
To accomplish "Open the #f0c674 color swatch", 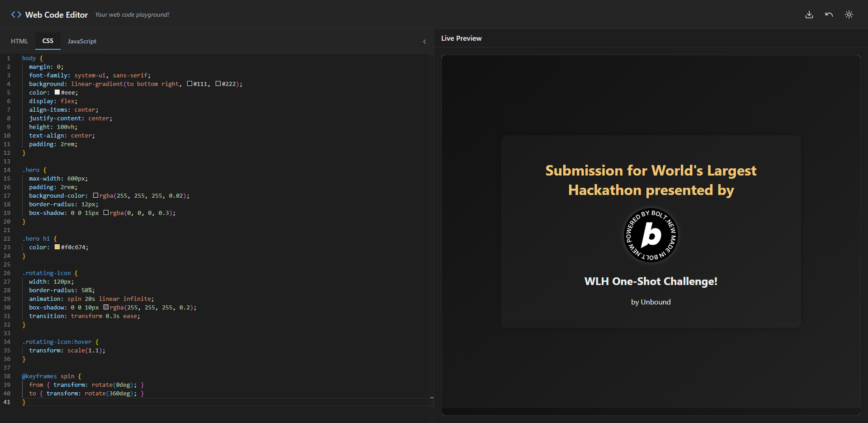I will (57, 247).
